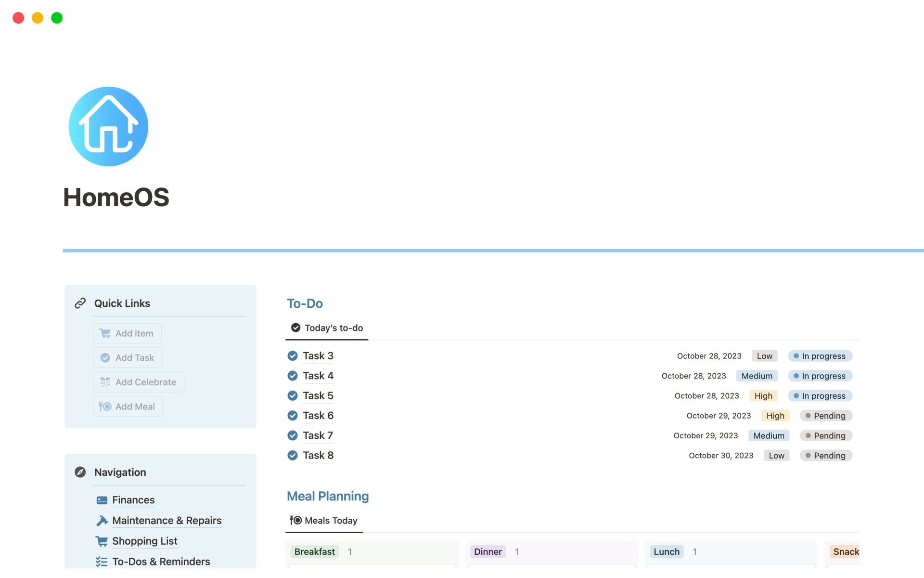Click the To-Dos & Reminders checklist icon
Image resolution: width=924 pixels, height=578 pixels.
(102, 562)
